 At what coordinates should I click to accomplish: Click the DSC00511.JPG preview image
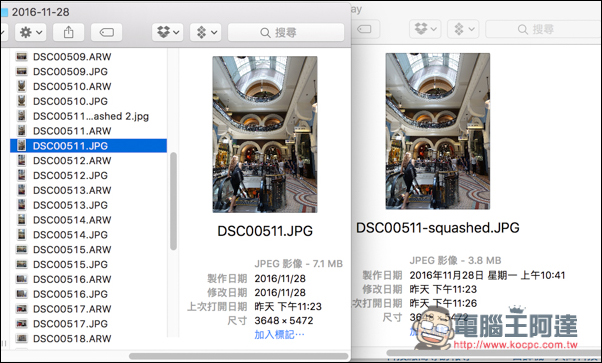click(265, 134)
